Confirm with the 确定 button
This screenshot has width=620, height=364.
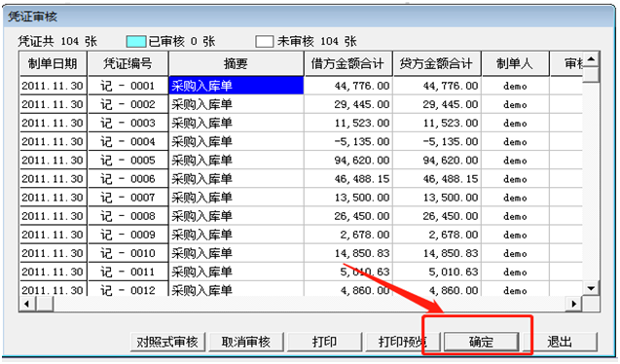tap(481, 342)
